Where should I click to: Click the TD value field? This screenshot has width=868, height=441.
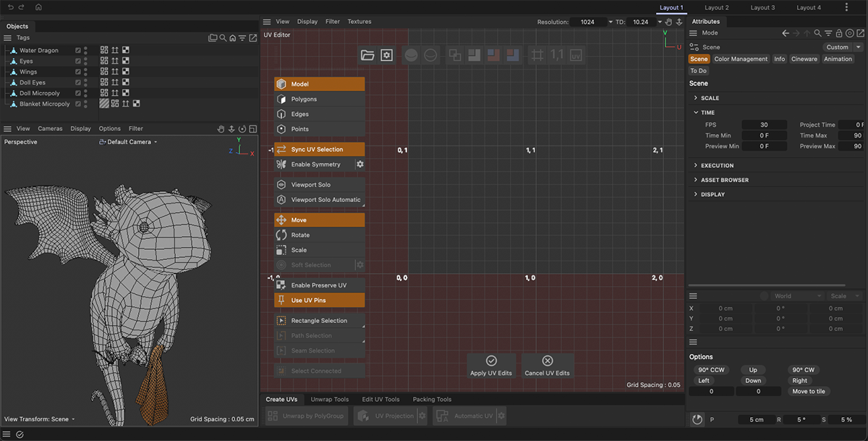click(x=641, y=22)
